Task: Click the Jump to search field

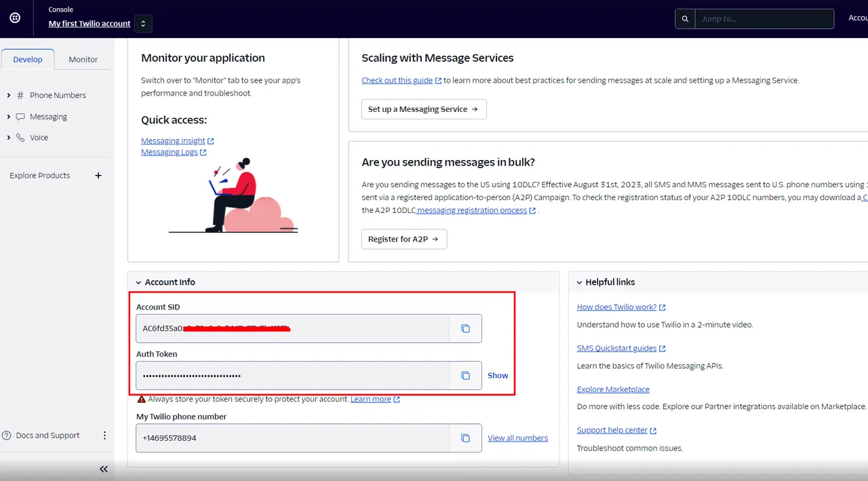Action: [764, 19]
